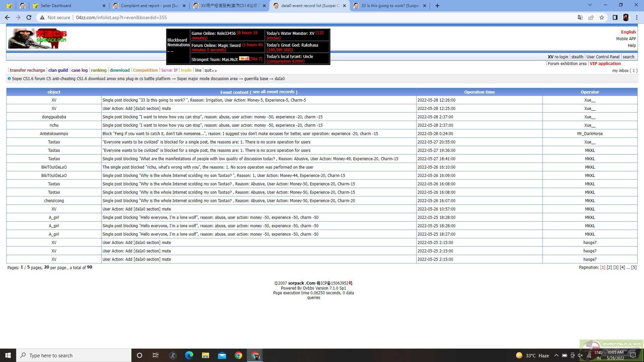The height and width of the screenshot is (362, 644).
Task: Click the Sorpack CS site logo
Action: tap(38, 39)
